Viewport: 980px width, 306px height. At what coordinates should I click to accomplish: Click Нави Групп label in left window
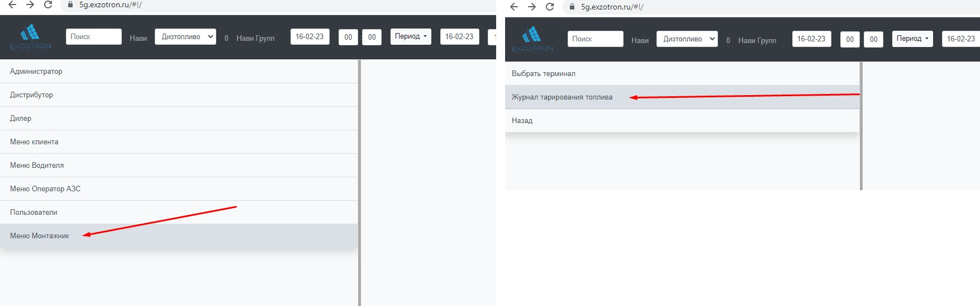pyautogui.click(x=255, y=38)
